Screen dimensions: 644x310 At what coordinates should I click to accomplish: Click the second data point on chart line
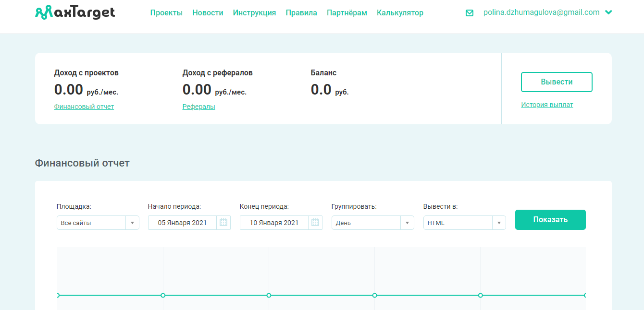(163, 295)
